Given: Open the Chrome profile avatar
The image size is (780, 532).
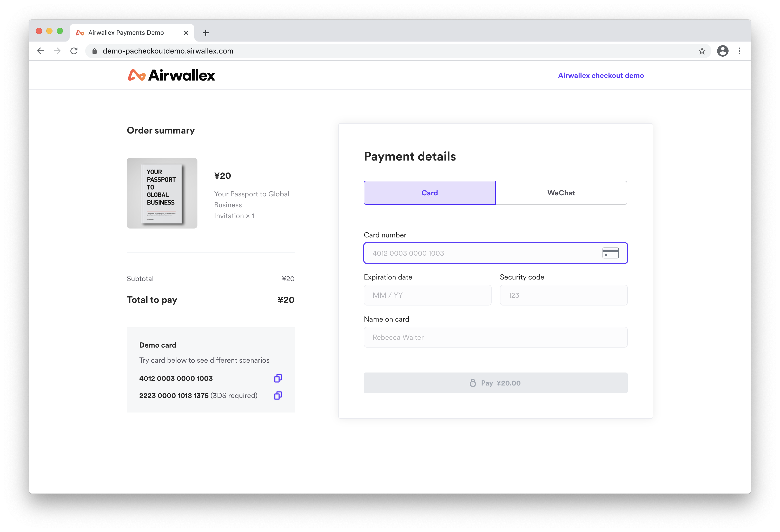Looking at the screenshot, I should pos(723,51).
